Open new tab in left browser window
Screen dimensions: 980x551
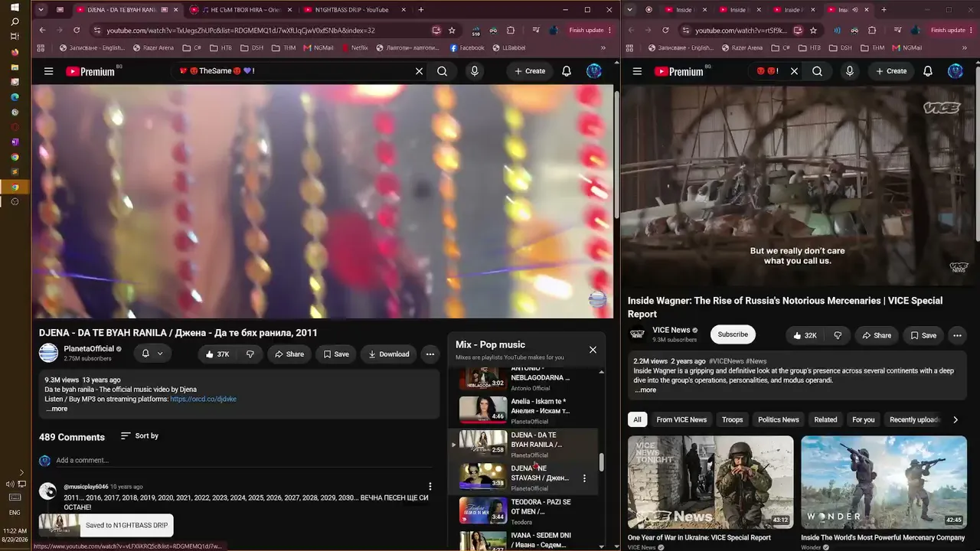(x=421, y=10)
